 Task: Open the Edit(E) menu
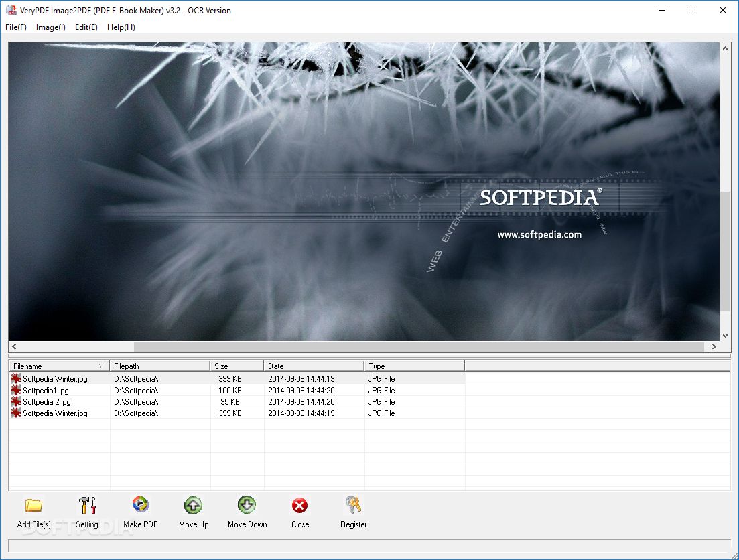(86, 27)
